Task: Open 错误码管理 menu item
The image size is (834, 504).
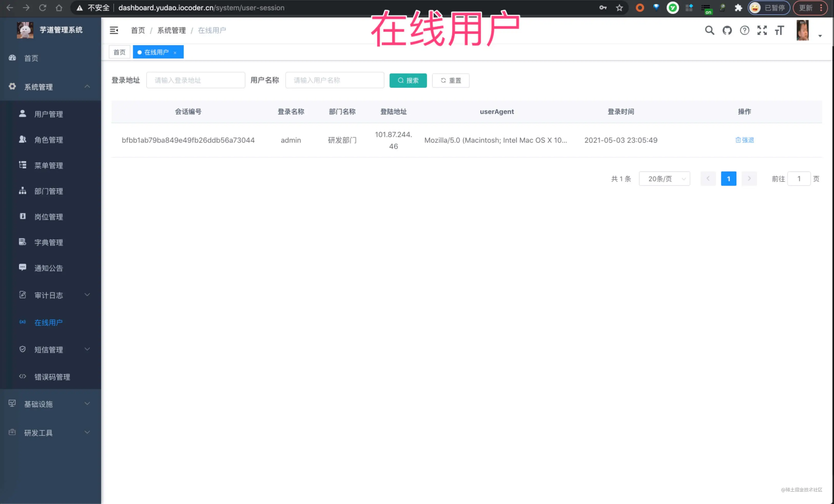Action: [x=51, y=377]
